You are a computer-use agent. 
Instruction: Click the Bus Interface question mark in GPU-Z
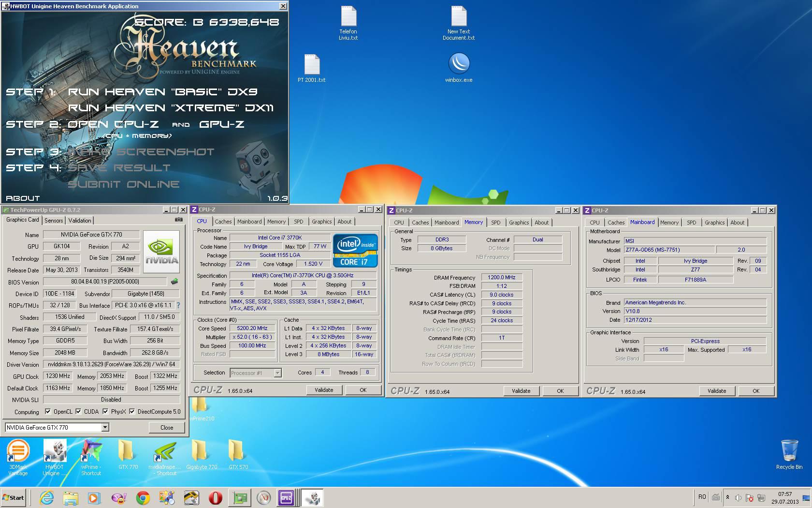coord(178,305)
